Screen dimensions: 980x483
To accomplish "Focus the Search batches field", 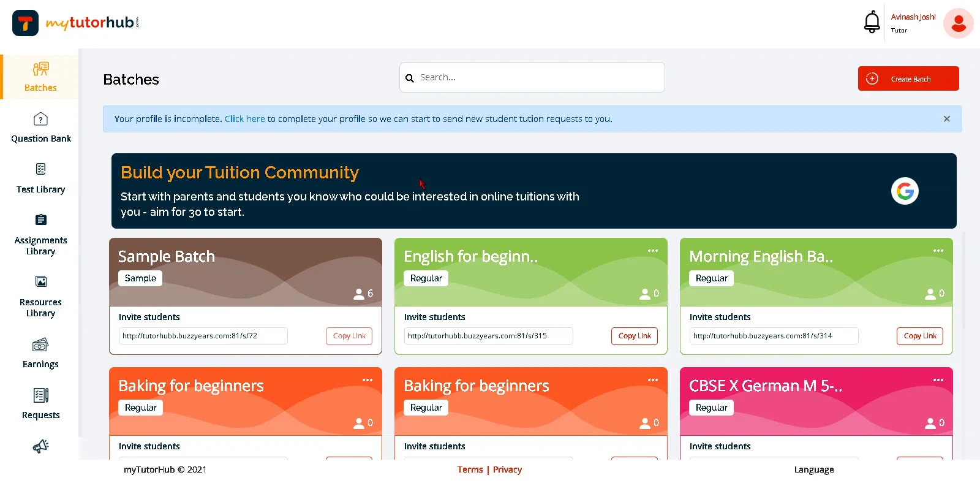I will pos(532,77).
